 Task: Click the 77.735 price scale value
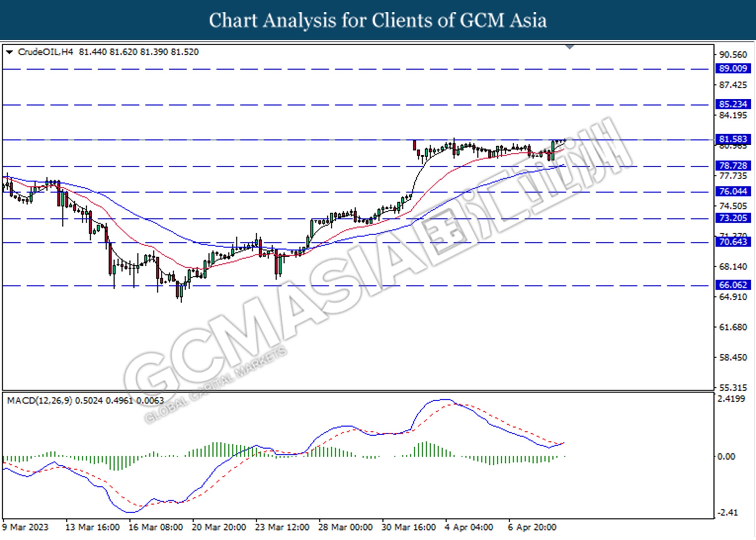click(733, 176)
